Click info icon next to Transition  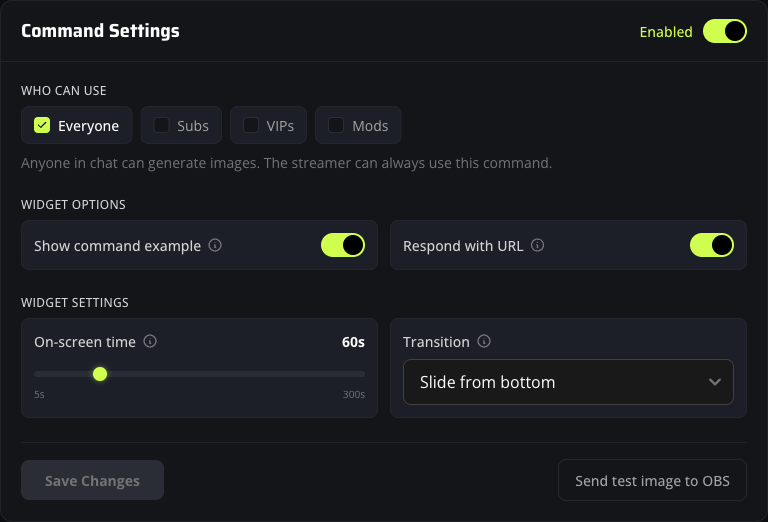(x=484, y=341)
